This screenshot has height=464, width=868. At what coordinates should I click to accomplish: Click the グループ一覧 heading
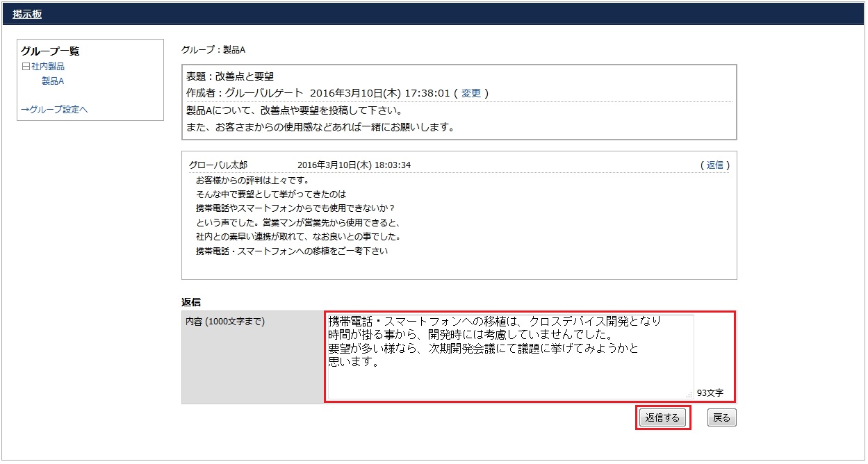click(x=50, y=51)
